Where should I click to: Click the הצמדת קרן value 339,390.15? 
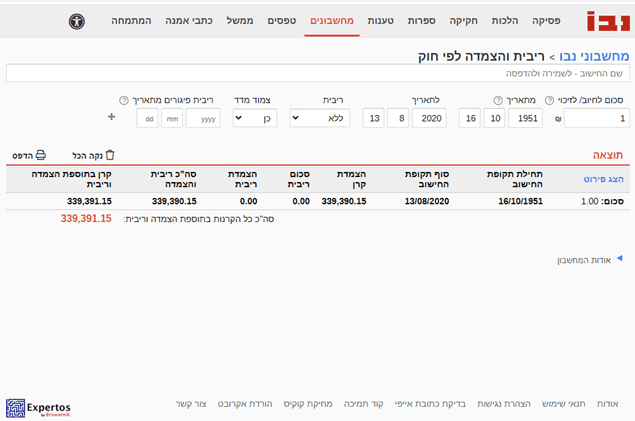coord(344,201)
